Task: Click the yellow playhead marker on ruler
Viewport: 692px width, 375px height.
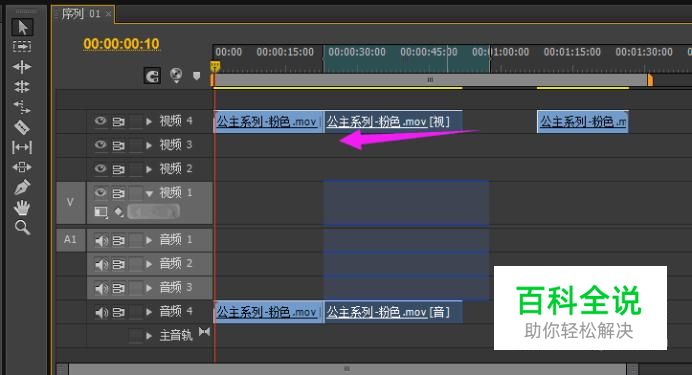Action: click(x=215, y=67)
